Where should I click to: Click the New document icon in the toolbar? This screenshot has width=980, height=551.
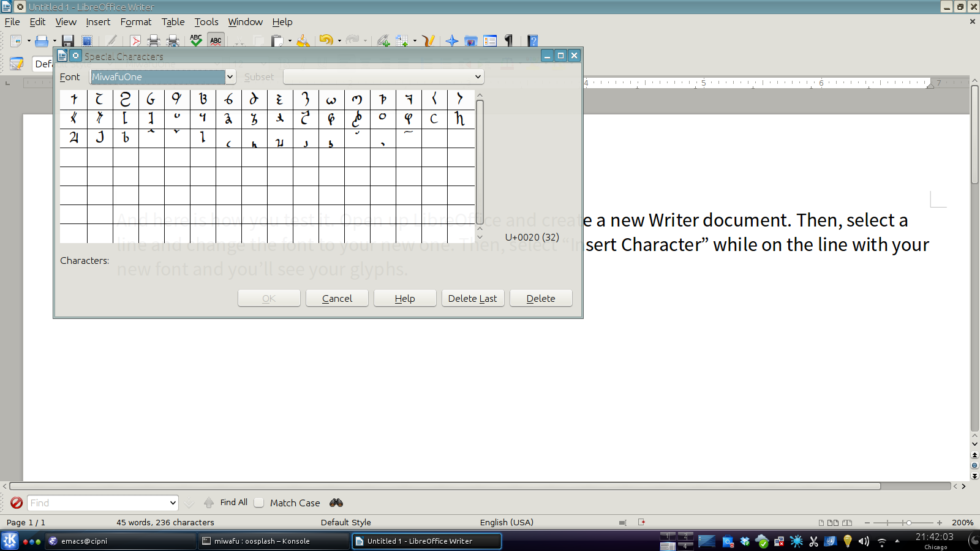(17, 41)
